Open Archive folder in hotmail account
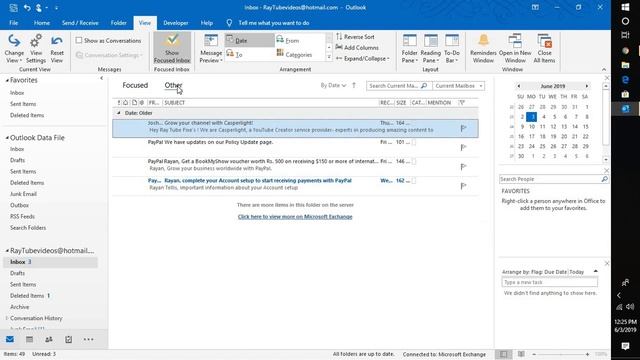This screenshot has height=360, width=640. 19,307
